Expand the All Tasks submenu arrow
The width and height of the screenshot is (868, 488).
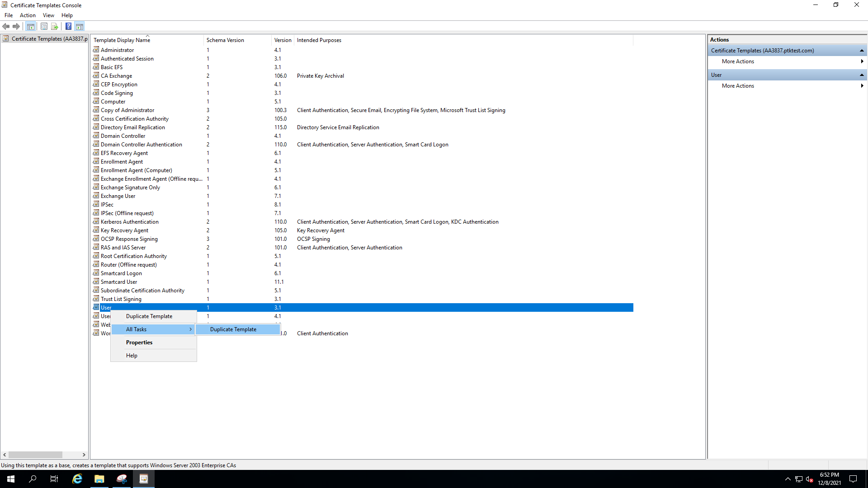click(x=191, y=329)
